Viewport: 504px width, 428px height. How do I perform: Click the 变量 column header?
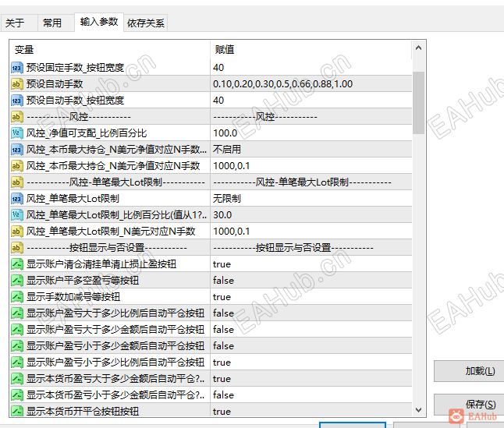tap(110, 50)
